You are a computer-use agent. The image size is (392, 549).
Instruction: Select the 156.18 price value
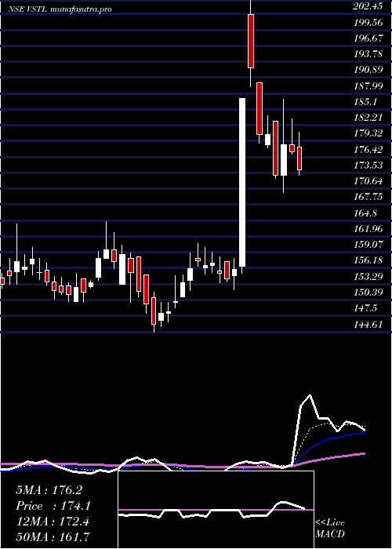pyautogui.click(x=367, y=260)
